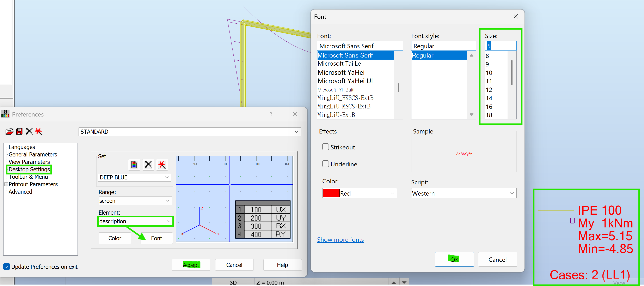644x286 pixels.
Task: Click the red save preferences floppy icon
Action: [19, 131]
